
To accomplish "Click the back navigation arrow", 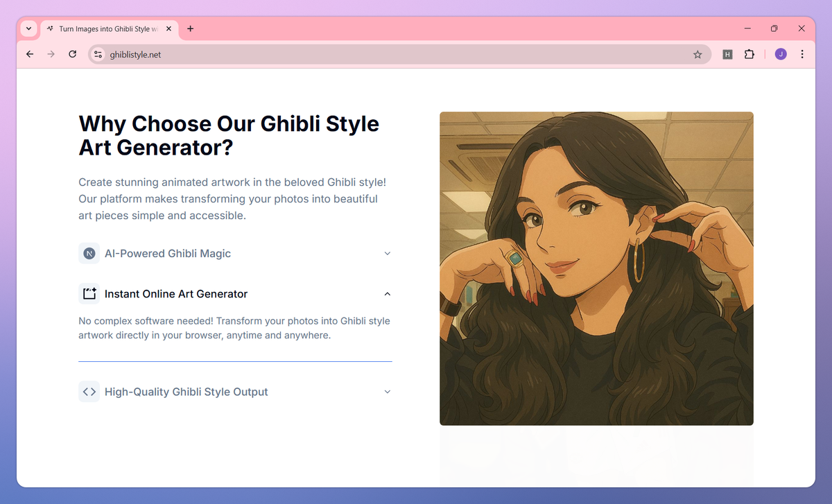I will 29,53.
